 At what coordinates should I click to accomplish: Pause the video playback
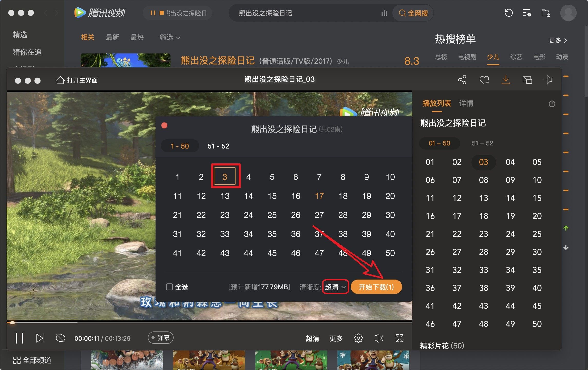pos(20,338)
